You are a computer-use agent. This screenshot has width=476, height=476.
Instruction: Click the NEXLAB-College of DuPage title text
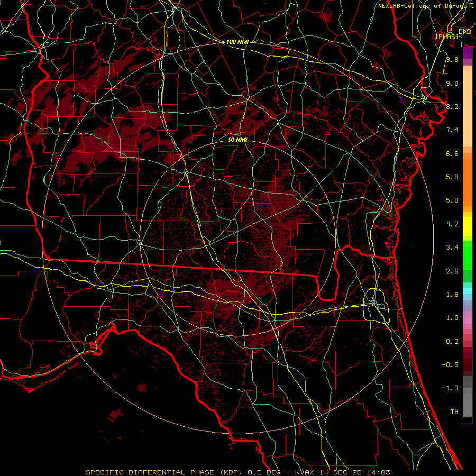[x=422, y=6]
